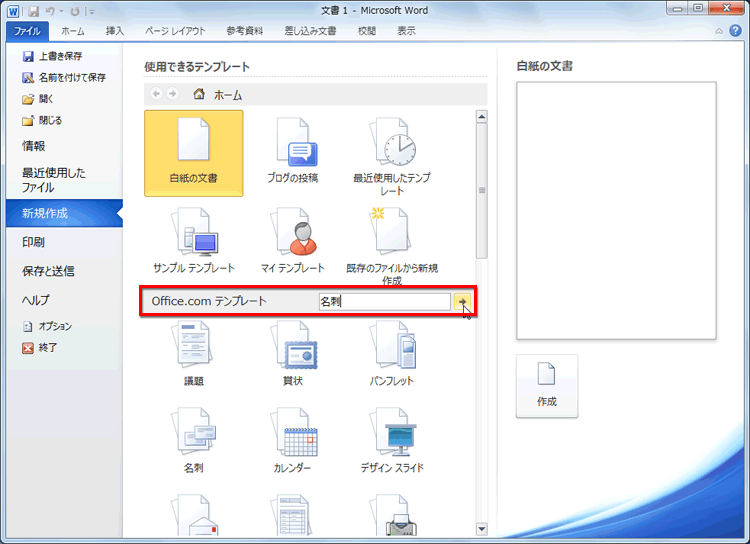Viewport: 750px width, 544px height.
Task: Choose 上書き保存 in the sidebar
Action: tap(53, 56)
